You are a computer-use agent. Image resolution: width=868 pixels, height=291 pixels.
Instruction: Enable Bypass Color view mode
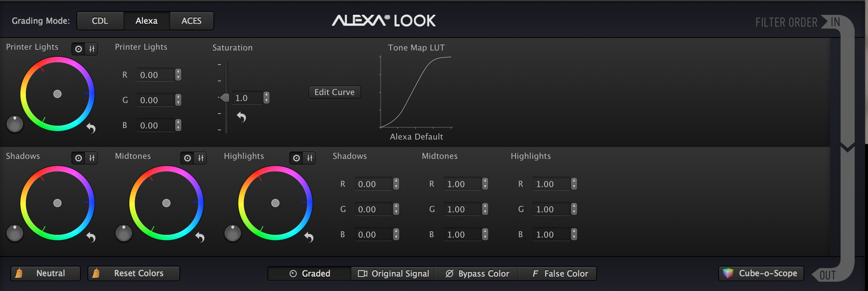tap(477, 274)
